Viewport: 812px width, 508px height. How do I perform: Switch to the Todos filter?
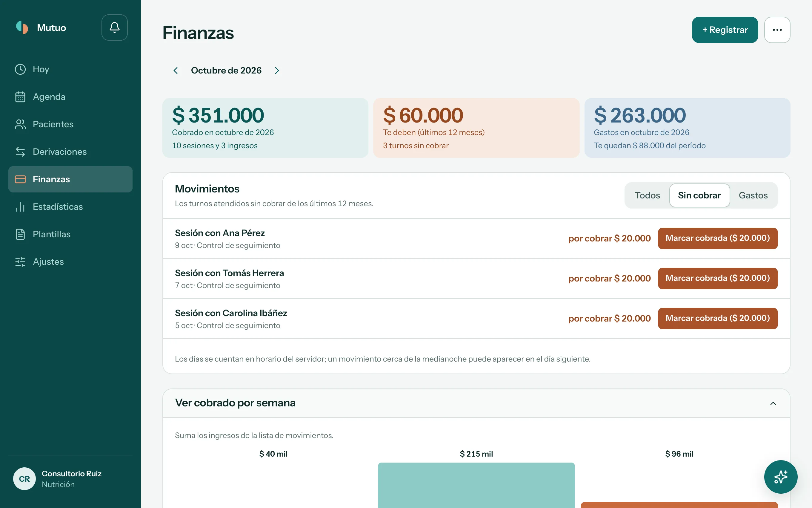tap(647, 195)
